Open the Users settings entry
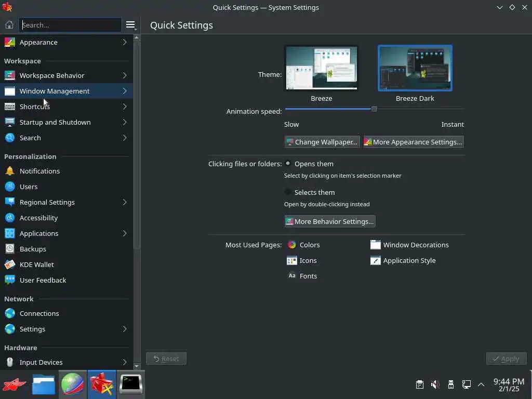Viewport: 532px width, 399px height. coord(66,187)
